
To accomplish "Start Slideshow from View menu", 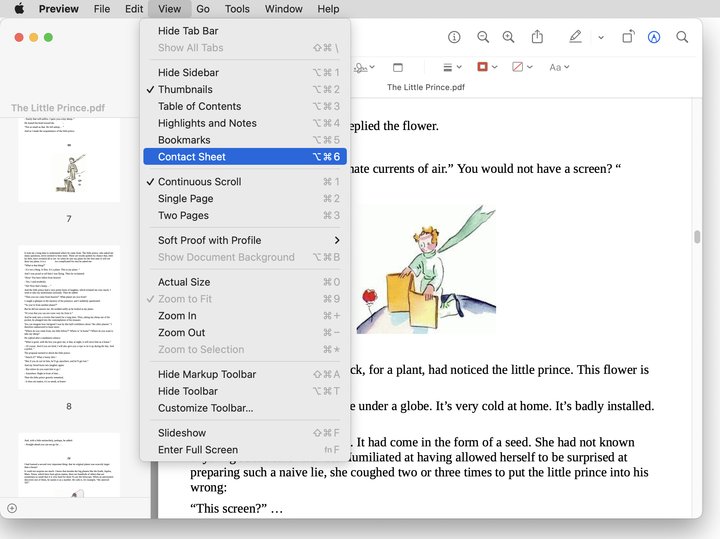I will pyautogui.click(x=245, y=433).
